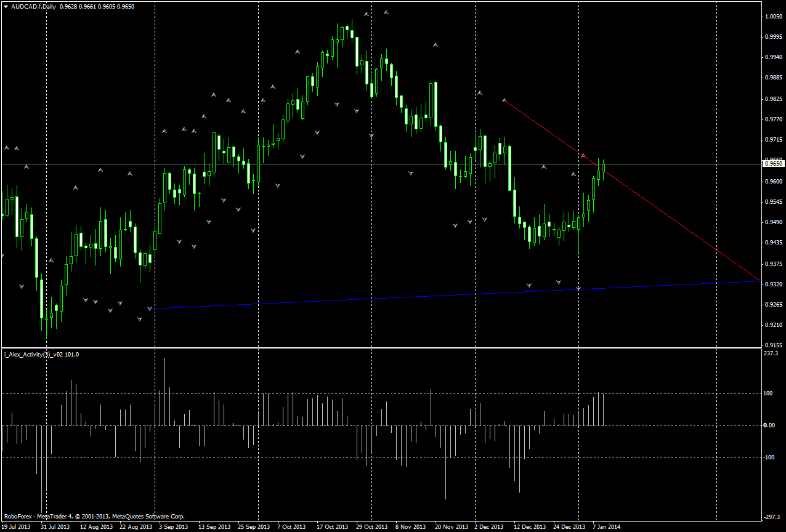Click the OHLC values 0.9628 0.9661 0.9605 0.9650

click(97, 6)
